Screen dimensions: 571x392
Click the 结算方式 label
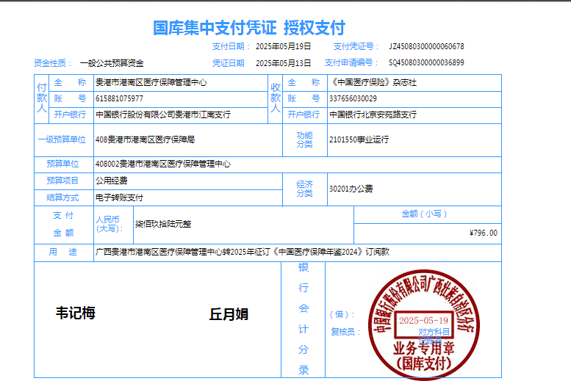(x=62, y=197)
